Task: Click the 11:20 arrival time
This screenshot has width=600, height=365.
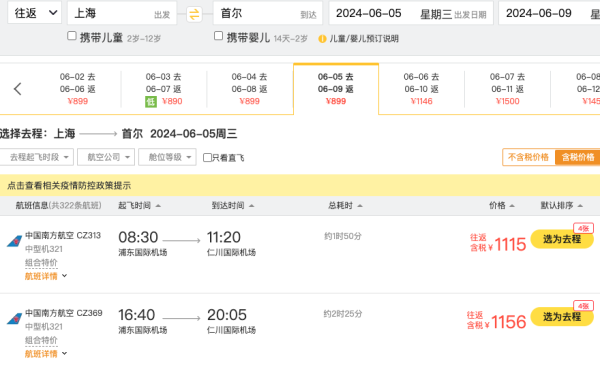Action: 224,237
